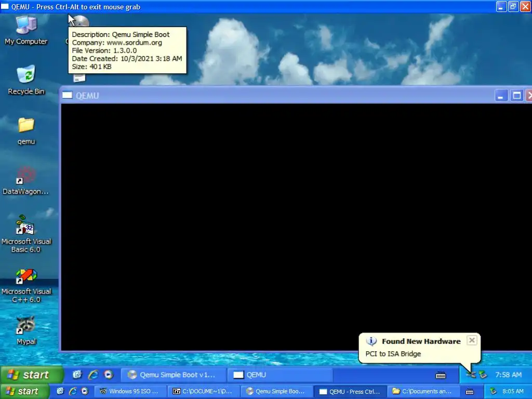532x399 pixels.
Task: Show desktop from outer host quick launch
Action: pos(60,391)
